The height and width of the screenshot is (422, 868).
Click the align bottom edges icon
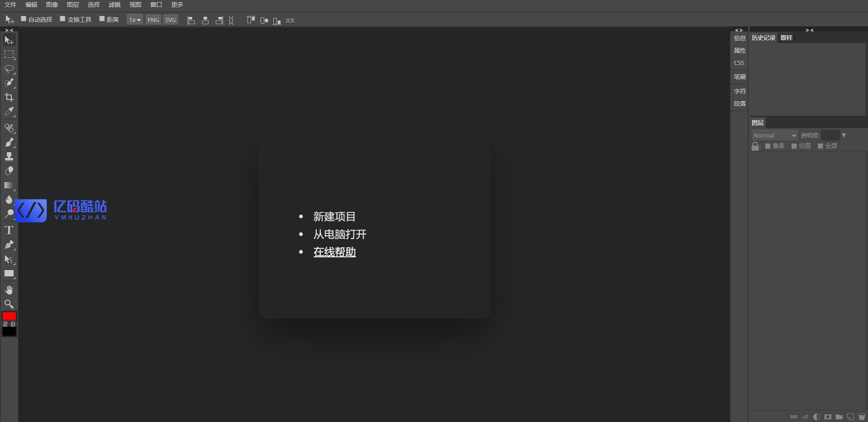(x=277, y=20)
